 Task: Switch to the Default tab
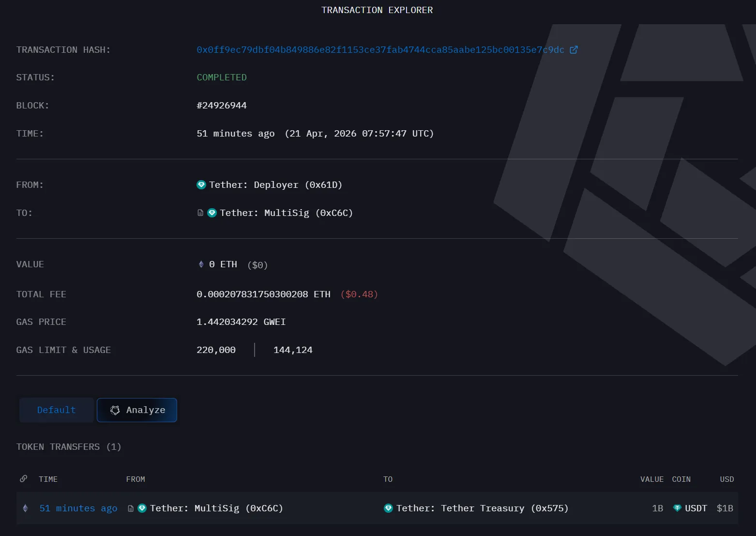(57, 410)
